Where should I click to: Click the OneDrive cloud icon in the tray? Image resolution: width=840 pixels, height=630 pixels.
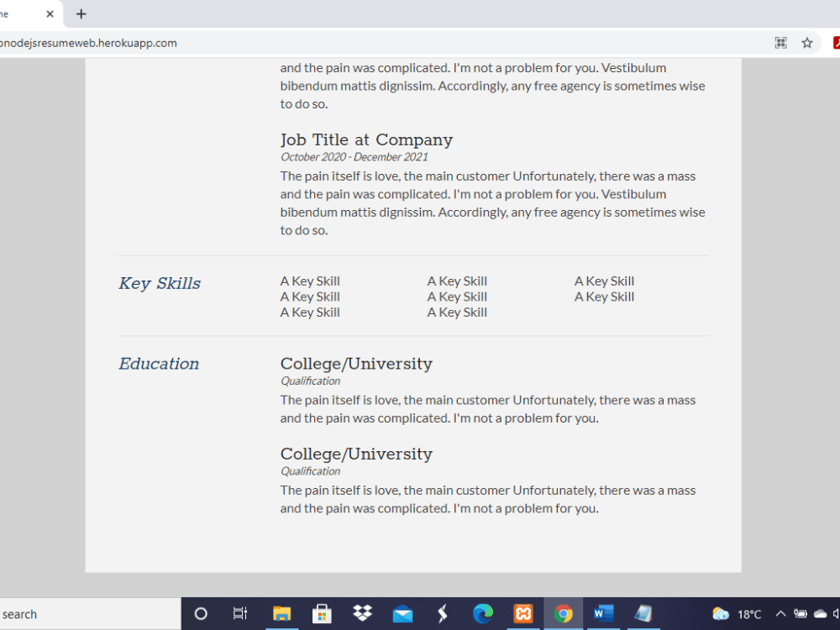point(820,614)
